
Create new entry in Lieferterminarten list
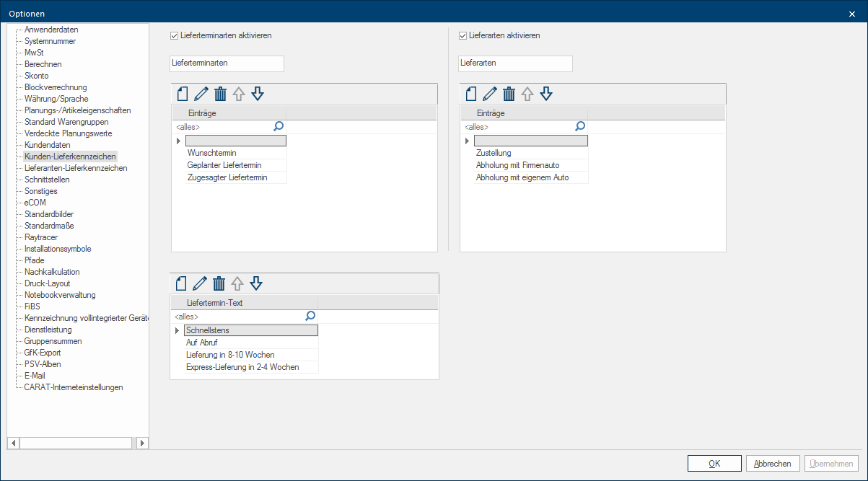182,94
